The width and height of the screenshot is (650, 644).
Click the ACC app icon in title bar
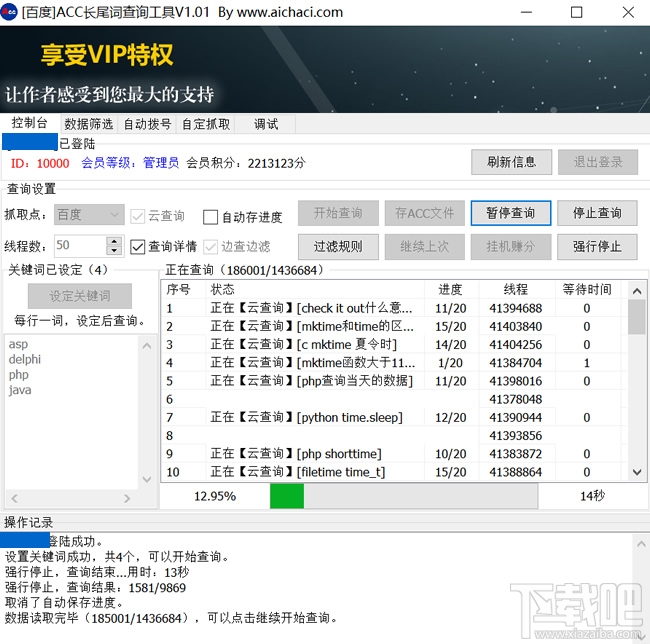coord(8,12)
